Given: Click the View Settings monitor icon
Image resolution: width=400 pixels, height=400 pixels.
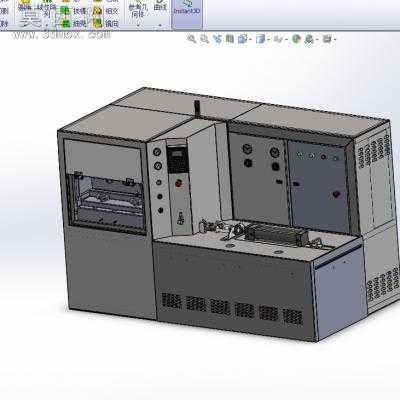Looking at the screenshot, I should pyautogui.click(x=327, y=39).
